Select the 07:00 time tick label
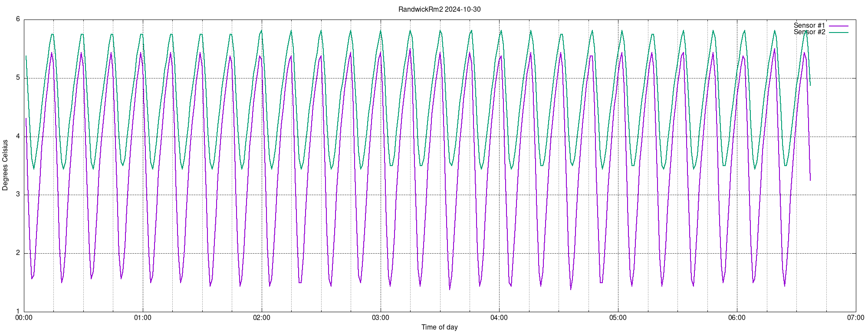868x333 pixels. (855, 318)
